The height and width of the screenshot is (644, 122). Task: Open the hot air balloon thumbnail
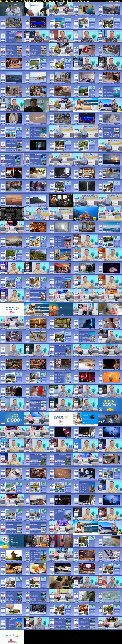pyautogui.click(x=61, y=309)
